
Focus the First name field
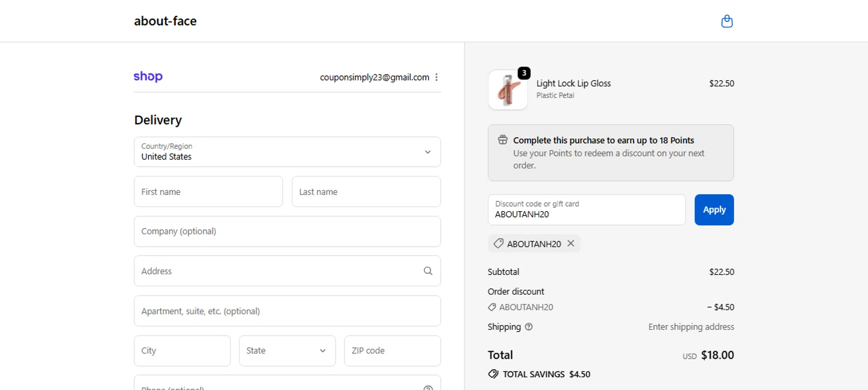tap(208, 192)
